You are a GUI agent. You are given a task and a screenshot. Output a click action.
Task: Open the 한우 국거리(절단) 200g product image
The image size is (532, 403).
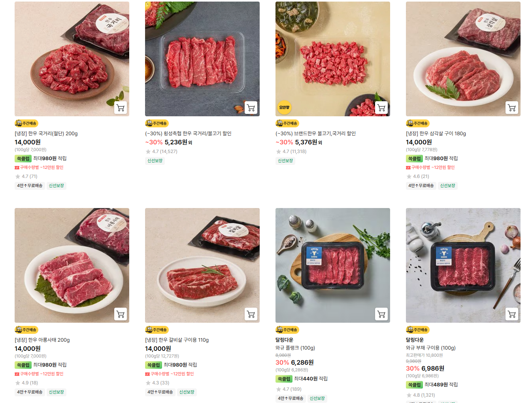coord(72,59)
